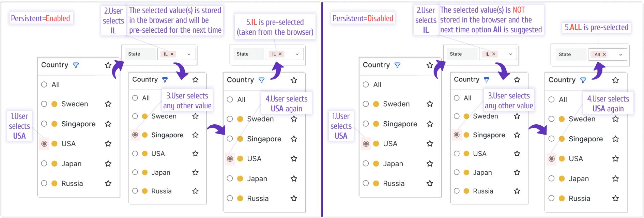Star the Sweden country entry
The width and height of the screenshot is (644, 218).
108,104
